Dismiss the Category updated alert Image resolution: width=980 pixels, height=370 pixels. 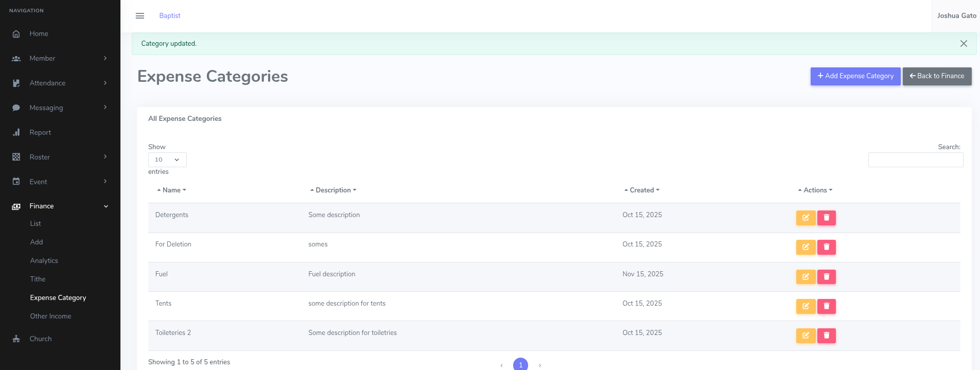pos(964,44)
